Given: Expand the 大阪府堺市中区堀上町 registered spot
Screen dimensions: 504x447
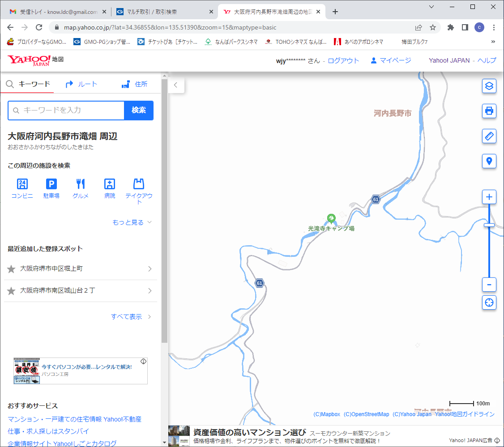Looking at the screenshot, I should pyautogui.click(x=81, y=269).
